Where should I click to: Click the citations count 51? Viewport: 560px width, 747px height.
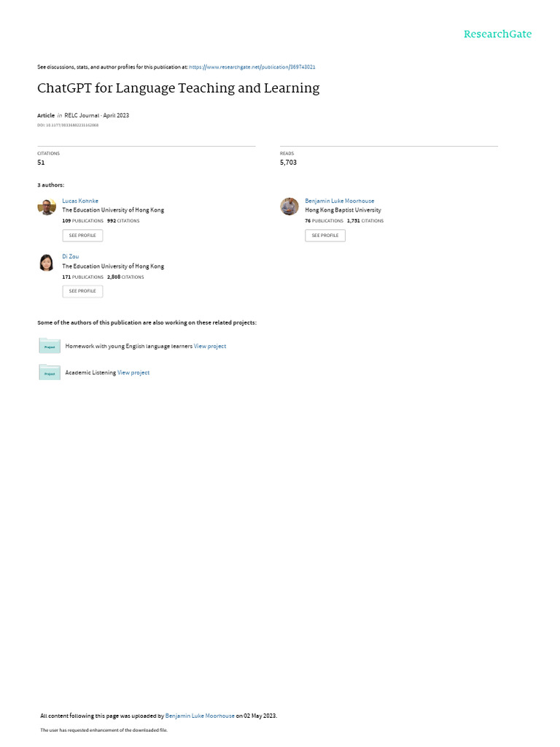[x=41, y=163]
